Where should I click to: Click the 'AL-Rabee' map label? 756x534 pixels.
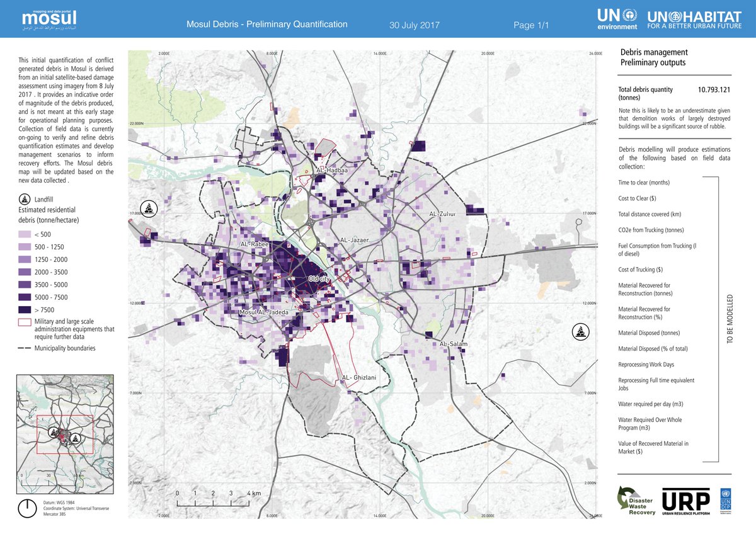pyautogui.click(x=255, y=244)
